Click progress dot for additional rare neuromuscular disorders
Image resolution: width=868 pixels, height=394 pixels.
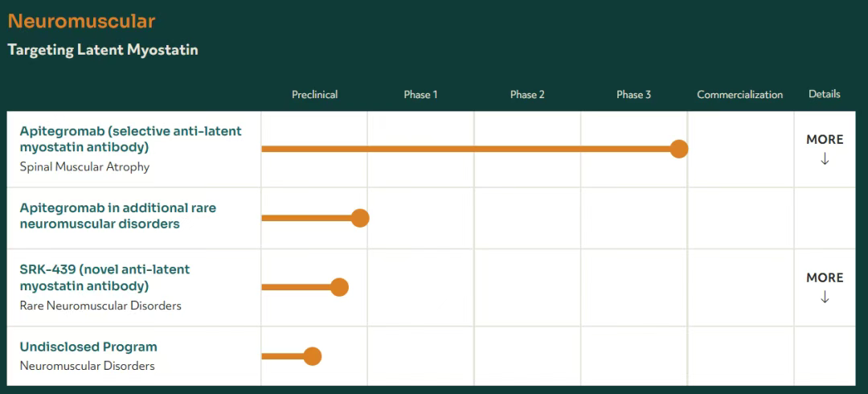pos(360,218)
